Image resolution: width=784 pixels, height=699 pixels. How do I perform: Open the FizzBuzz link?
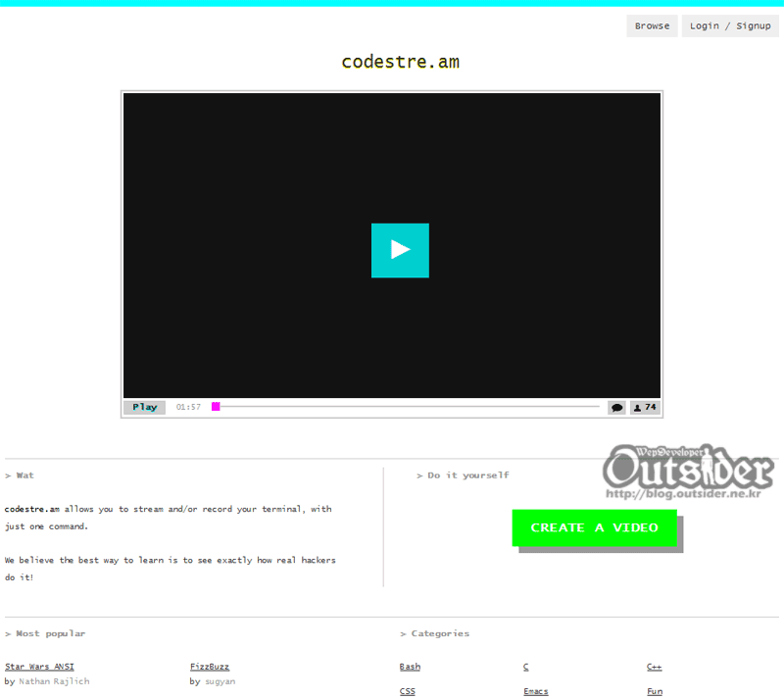[210, 667]
